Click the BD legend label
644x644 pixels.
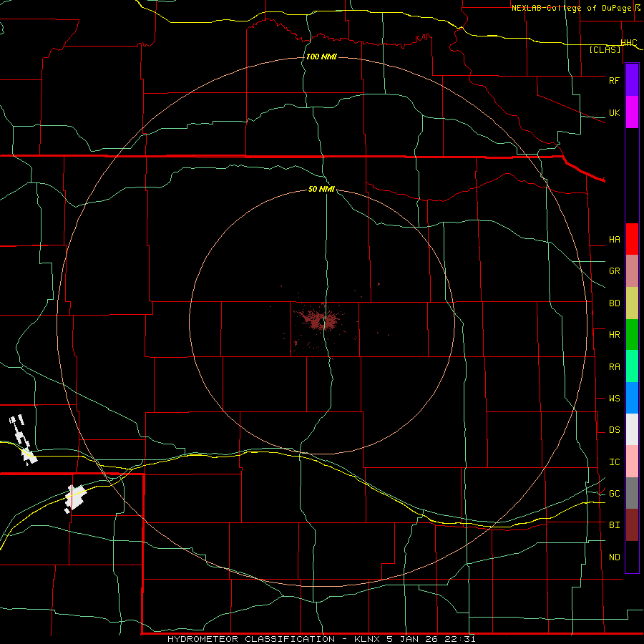614,303
